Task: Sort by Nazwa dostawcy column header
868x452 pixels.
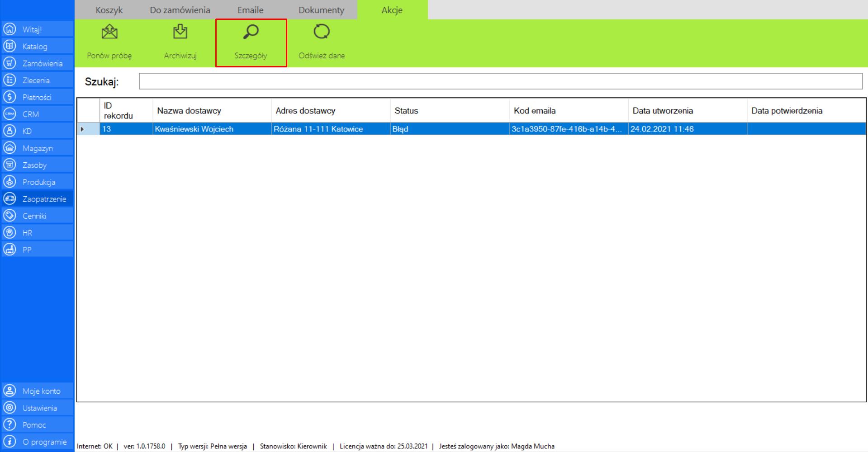Action: (212, 111)
